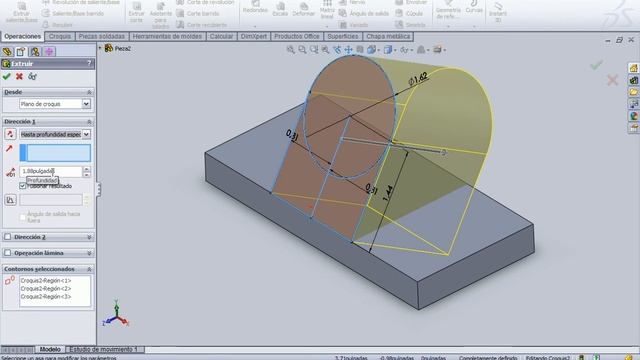Image resolution: width=640 pixels, height=360 pixels.
Task: Open the Appearances color ball icon in the right task pane
Action: click(633, 116)
